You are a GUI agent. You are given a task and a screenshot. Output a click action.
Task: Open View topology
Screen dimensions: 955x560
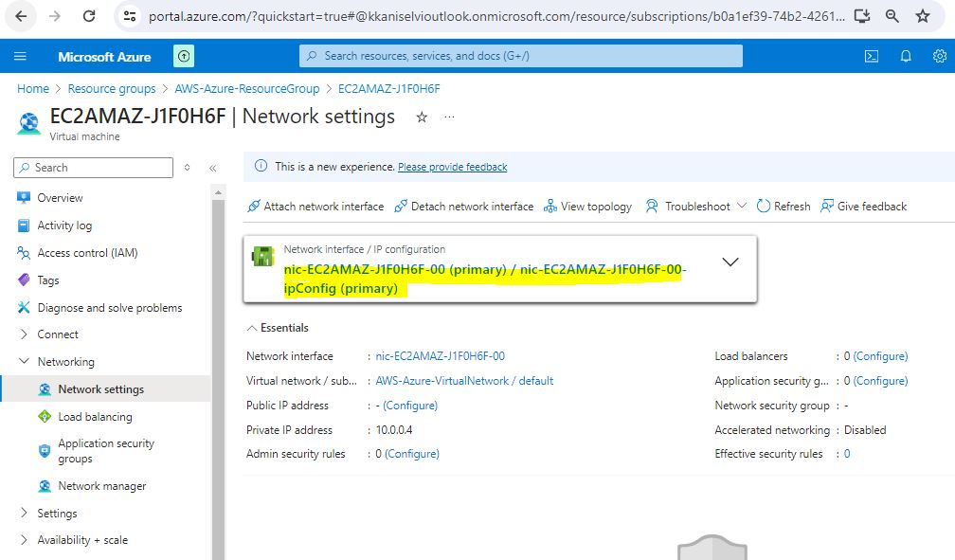coord(587,207)
